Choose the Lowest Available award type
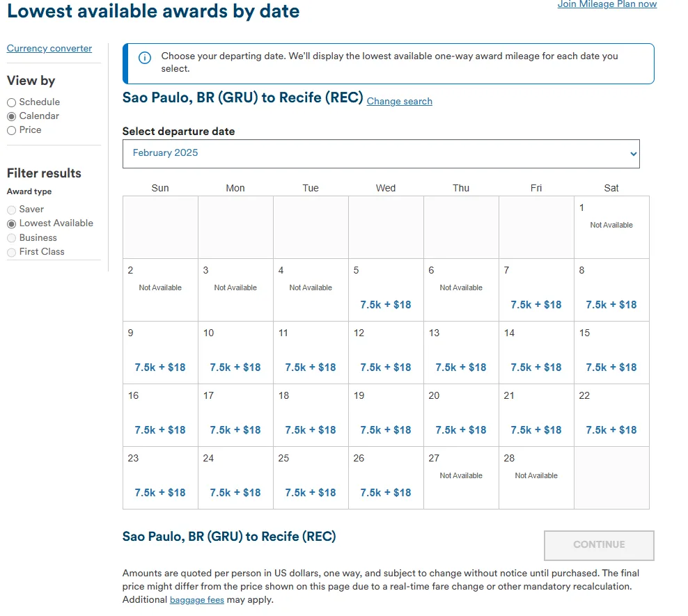688x616 pixels. [x=11, y=223]
